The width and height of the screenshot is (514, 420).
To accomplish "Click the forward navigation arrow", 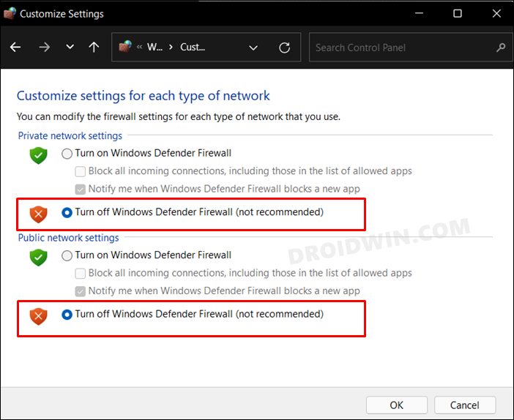I will (x=44, y=47).
